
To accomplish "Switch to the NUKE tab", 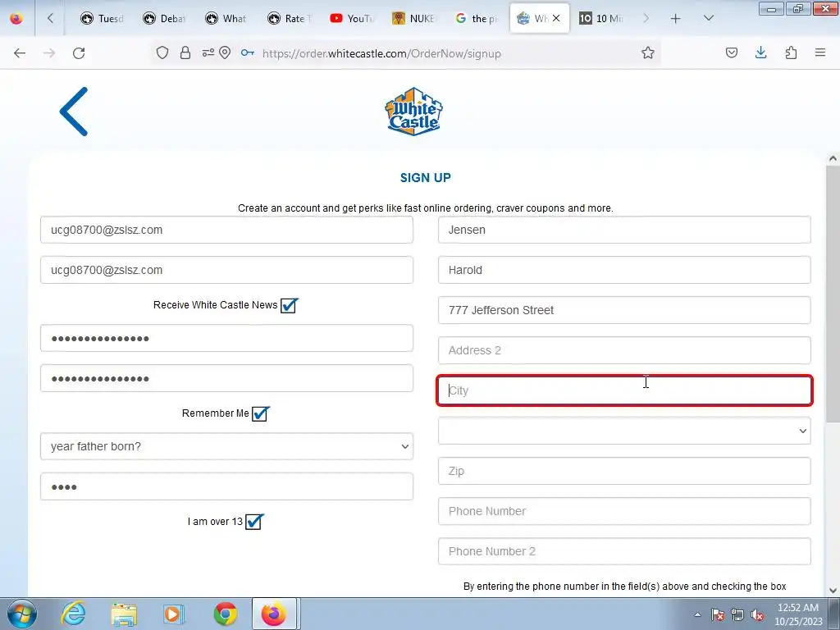I will click(x=414, y=19).
